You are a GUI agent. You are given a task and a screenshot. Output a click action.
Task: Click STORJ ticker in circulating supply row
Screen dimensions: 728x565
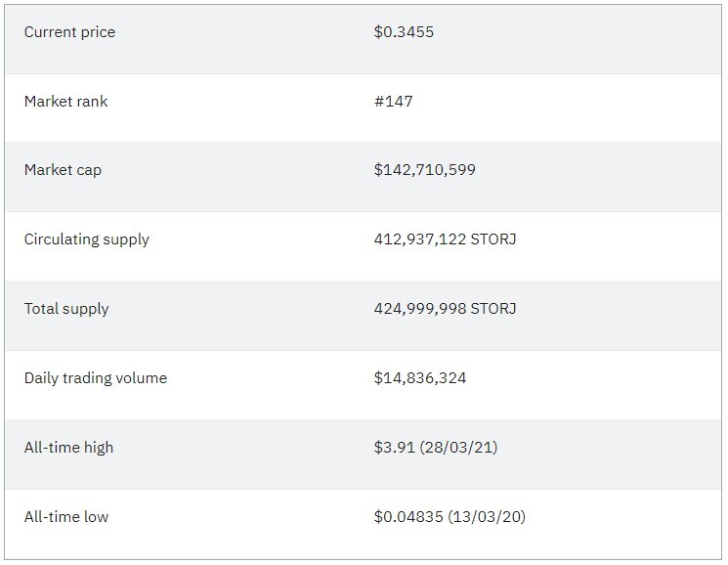pyautogui.click(x=493, y=239)
